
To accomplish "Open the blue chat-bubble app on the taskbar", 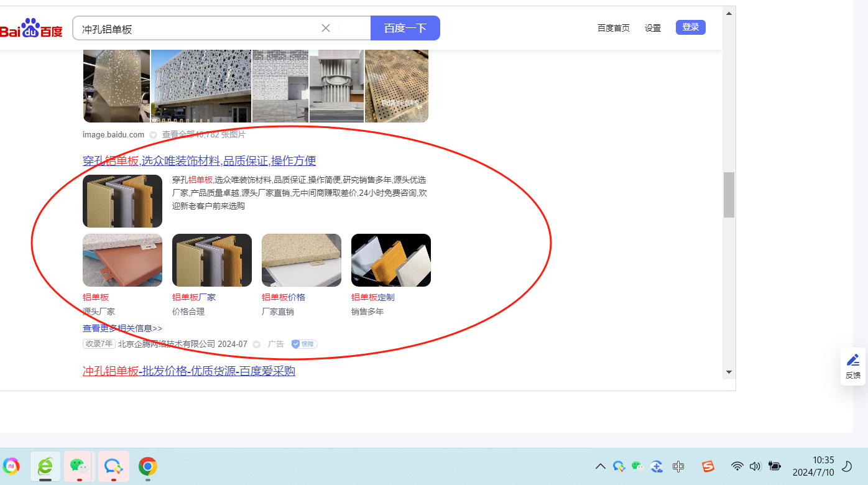I will [113, 466].
